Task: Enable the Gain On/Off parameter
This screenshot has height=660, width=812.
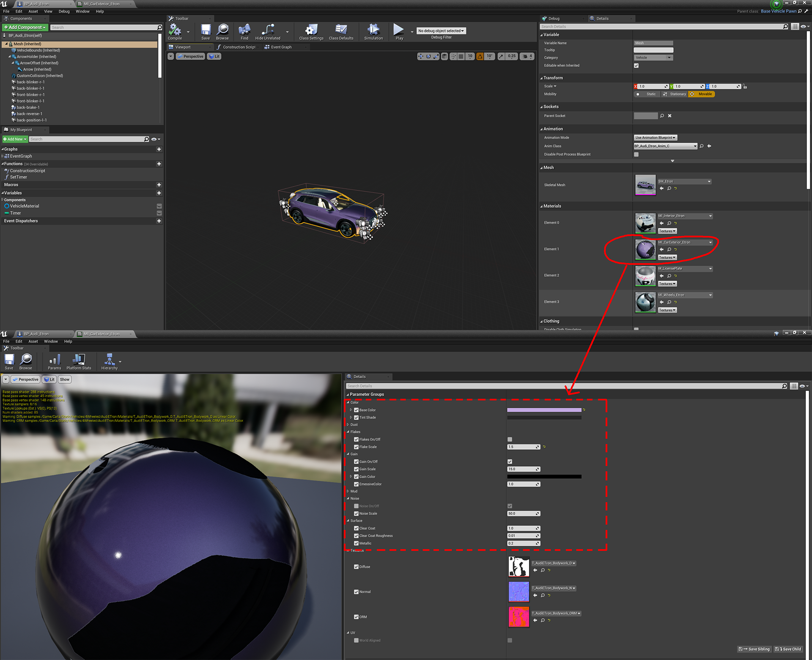Action: 510,462
